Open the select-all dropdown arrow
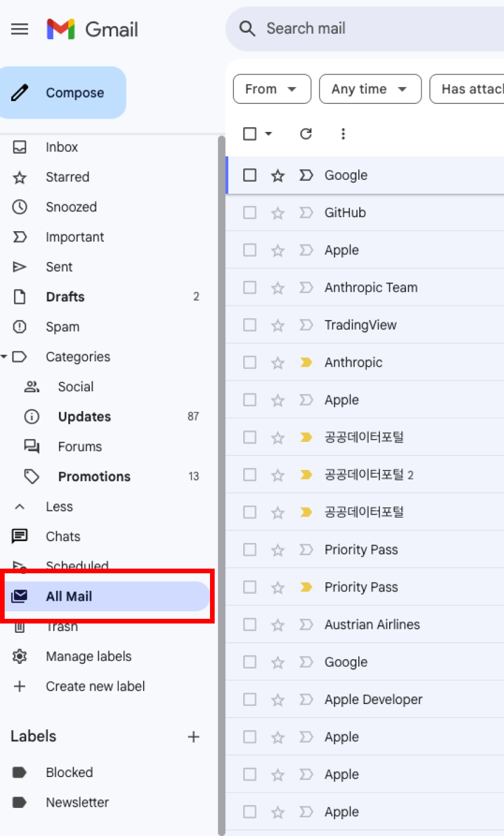 268,134
